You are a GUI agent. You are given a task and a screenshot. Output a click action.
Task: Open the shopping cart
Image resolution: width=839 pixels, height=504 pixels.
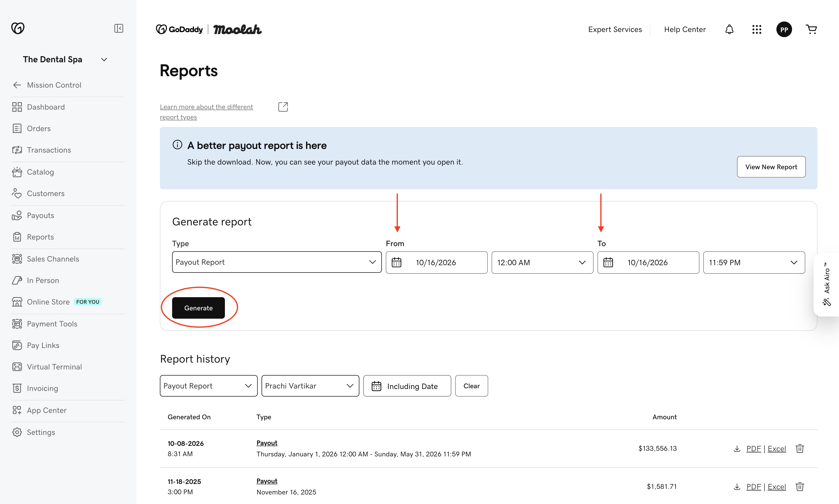pos(811,30)
